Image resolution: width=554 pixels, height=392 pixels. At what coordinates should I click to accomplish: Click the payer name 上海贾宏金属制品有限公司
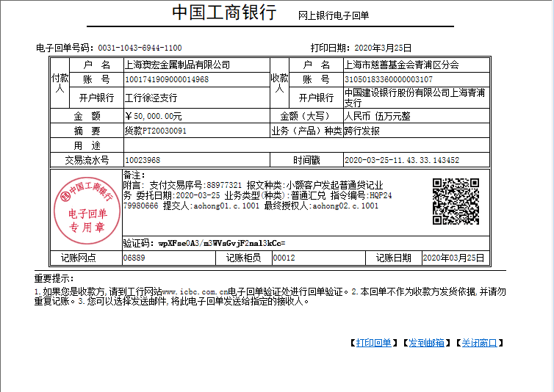(177, 65)
